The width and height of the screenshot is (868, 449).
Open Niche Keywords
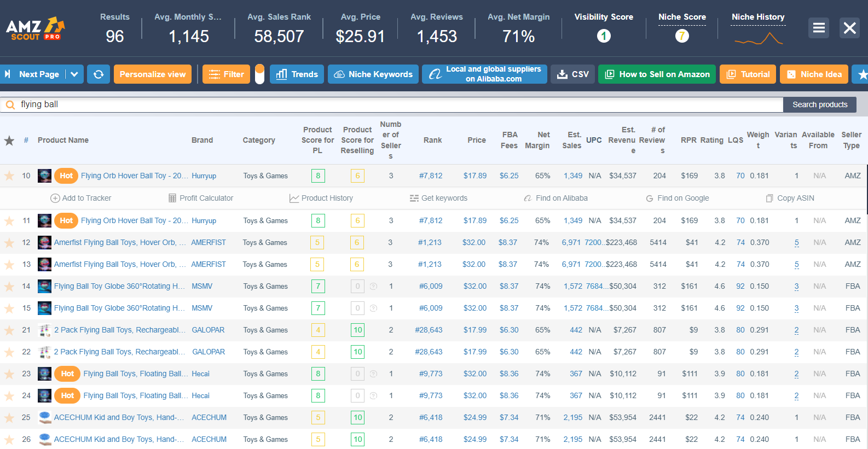coord(373,74)
